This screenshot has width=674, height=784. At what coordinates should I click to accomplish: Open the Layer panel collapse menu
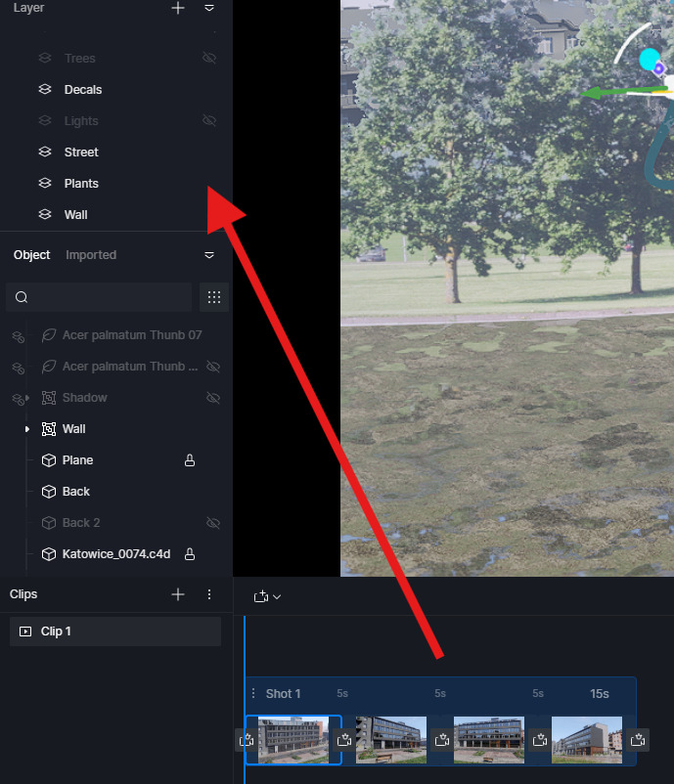point(208,8)
